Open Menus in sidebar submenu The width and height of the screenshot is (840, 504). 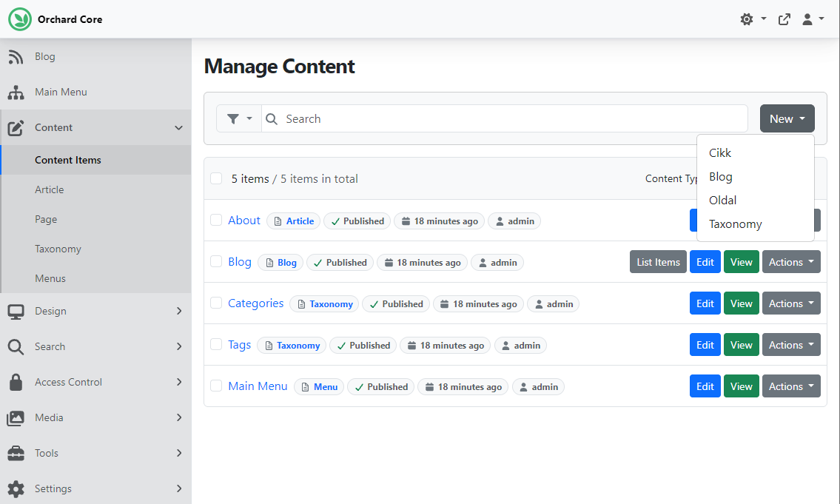tap(96, 278)
